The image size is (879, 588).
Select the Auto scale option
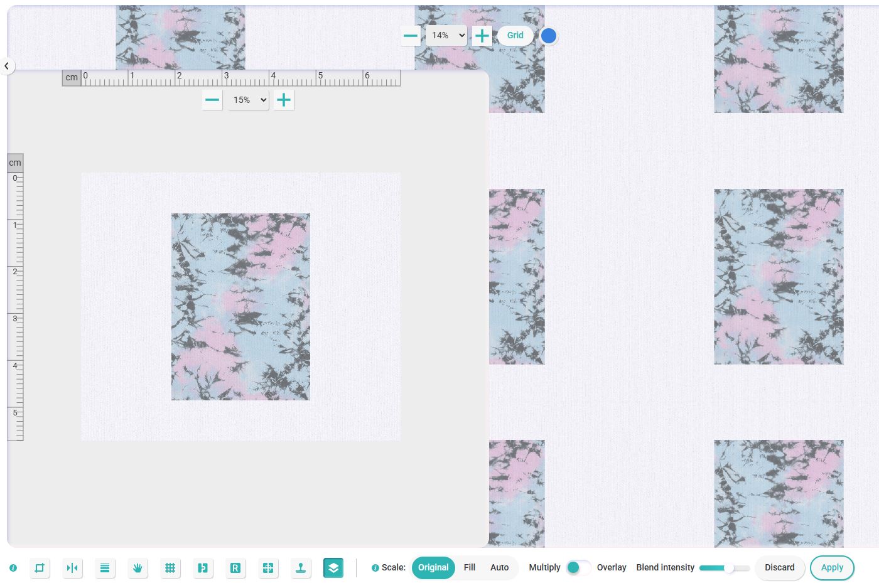[x=499, y=567]
